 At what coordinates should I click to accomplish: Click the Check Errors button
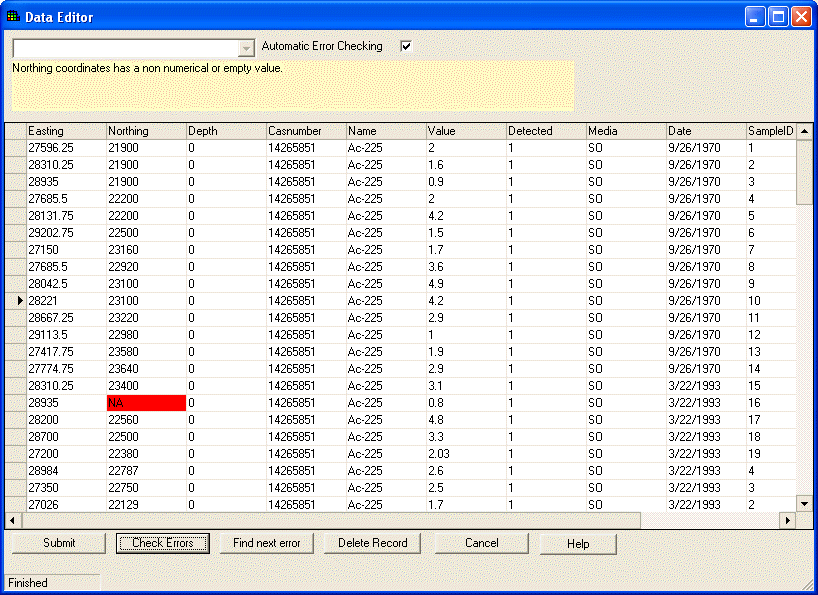click(x=163, y=543)
